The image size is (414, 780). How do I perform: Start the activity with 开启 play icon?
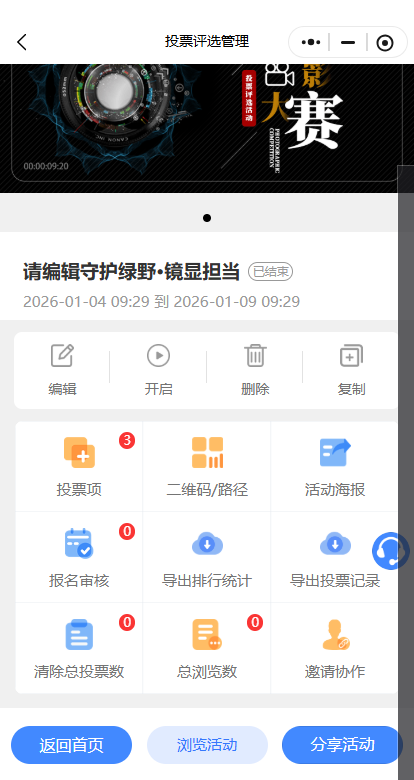point(158,355)
